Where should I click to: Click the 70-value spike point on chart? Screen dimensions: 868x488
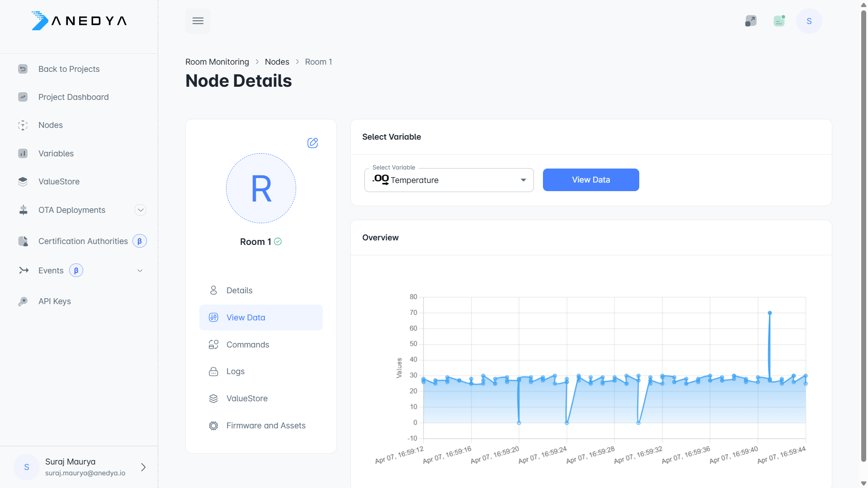(x=770, y=313)
